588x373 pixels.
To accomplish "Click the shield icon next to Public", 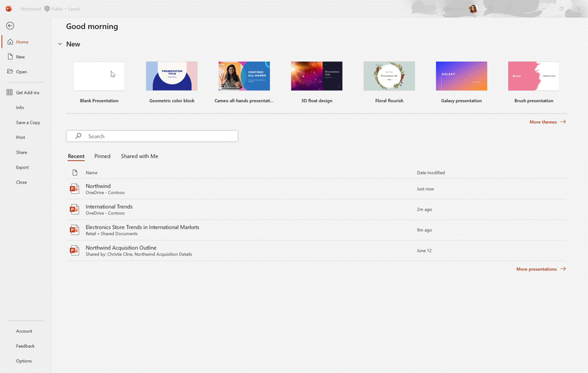I will click(x=47, y=9).
